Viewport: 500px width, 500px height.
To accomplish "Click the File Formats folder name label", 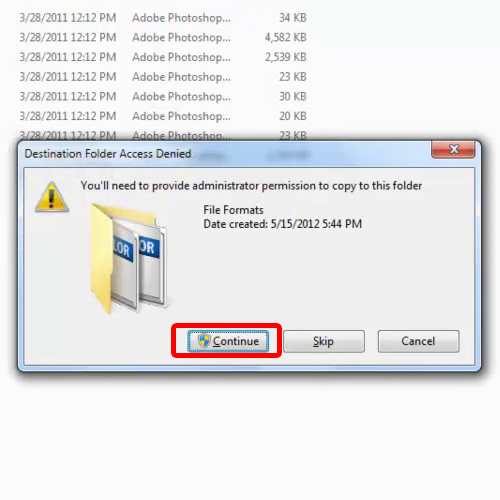I will point(233,210).
